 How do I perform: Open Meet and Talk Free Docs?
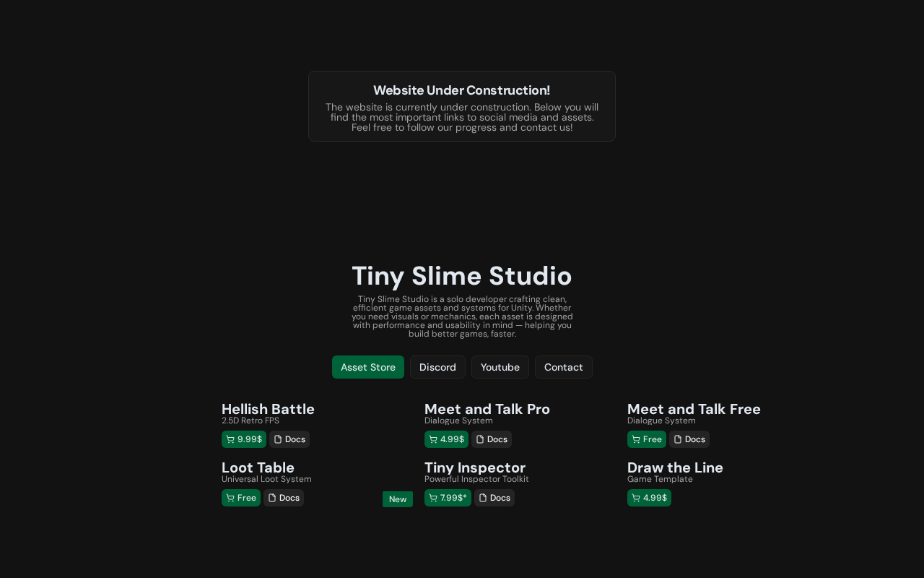689,439
